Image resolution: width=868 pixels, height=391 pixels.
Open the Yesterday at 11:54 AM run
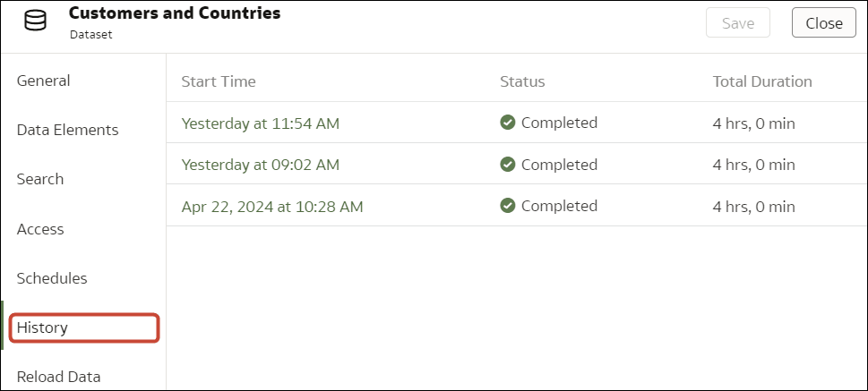coord(260,123)
